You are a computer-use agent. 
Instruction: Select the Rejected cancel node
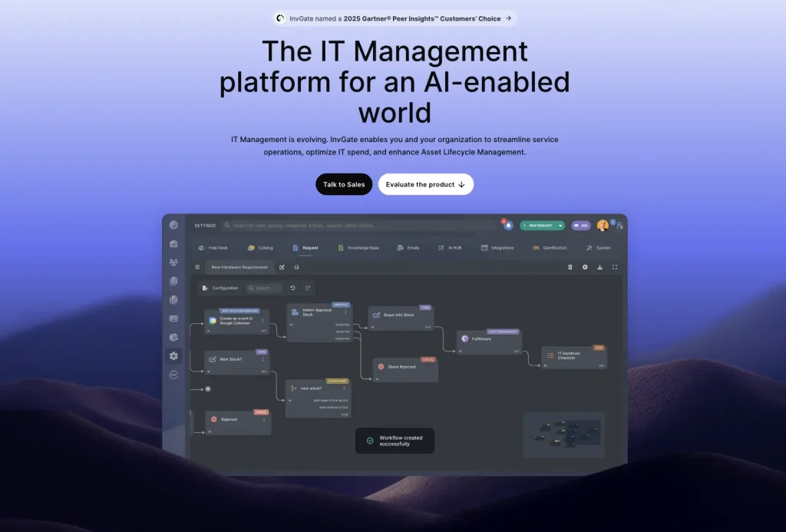[238, 423]
